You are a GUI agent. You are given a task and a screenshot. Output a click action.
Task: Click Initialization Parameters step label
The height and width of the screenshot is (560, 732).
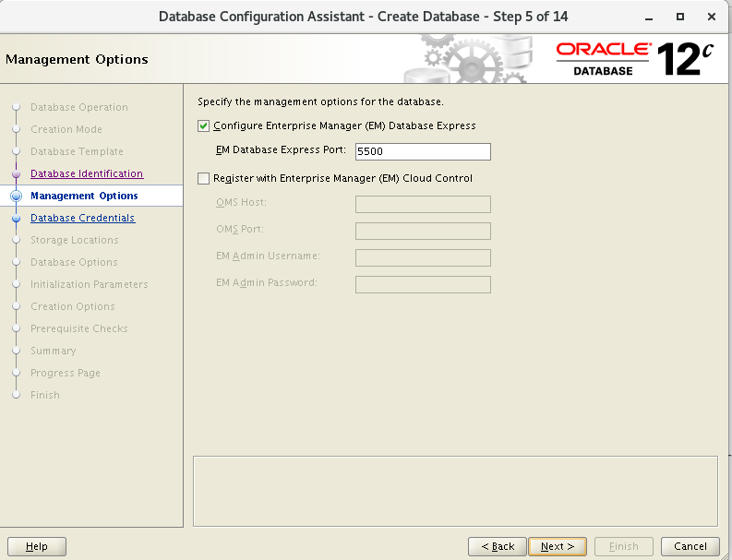tap(90, 285)
